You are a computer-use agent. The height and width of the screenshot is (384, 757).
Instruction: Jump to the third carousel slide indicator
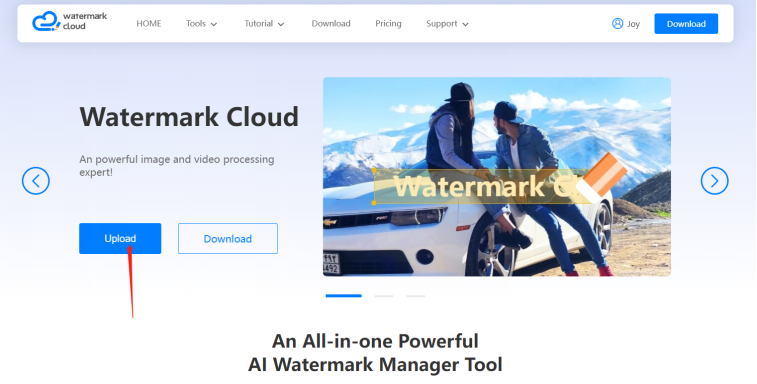(x=416, y=296)
